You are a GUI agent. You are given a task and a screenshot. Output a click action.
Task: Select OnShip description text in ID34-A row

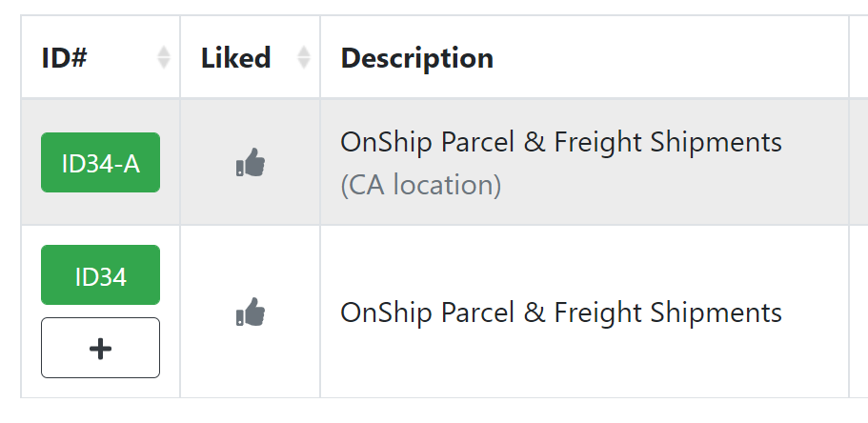561,142
